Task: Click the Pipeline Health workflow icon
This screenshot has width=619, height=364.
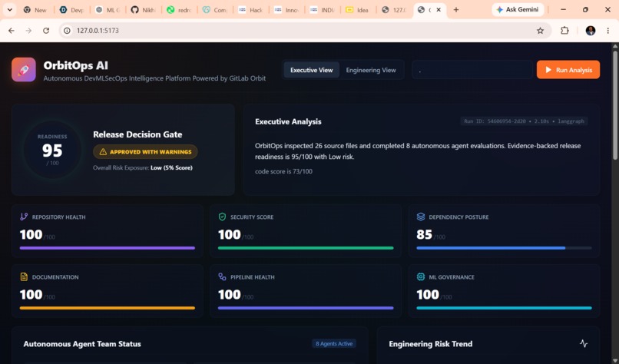Action: 222,276
